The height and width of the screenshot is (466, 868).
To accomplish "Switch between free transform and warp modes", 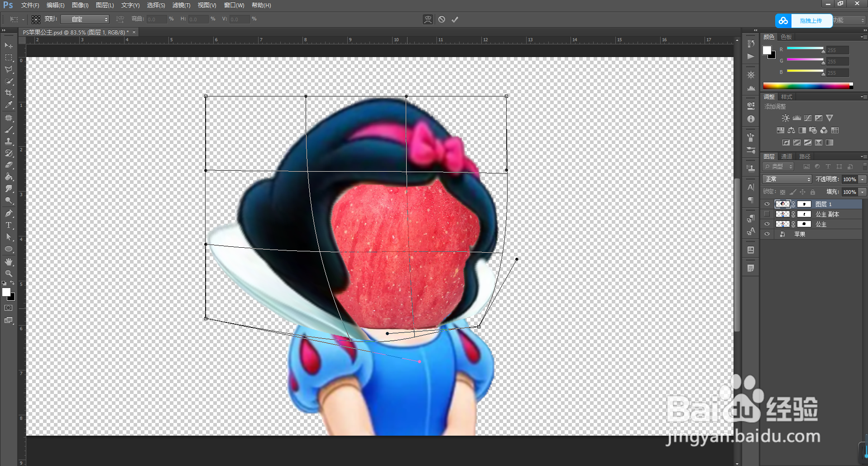I will 427,19.
